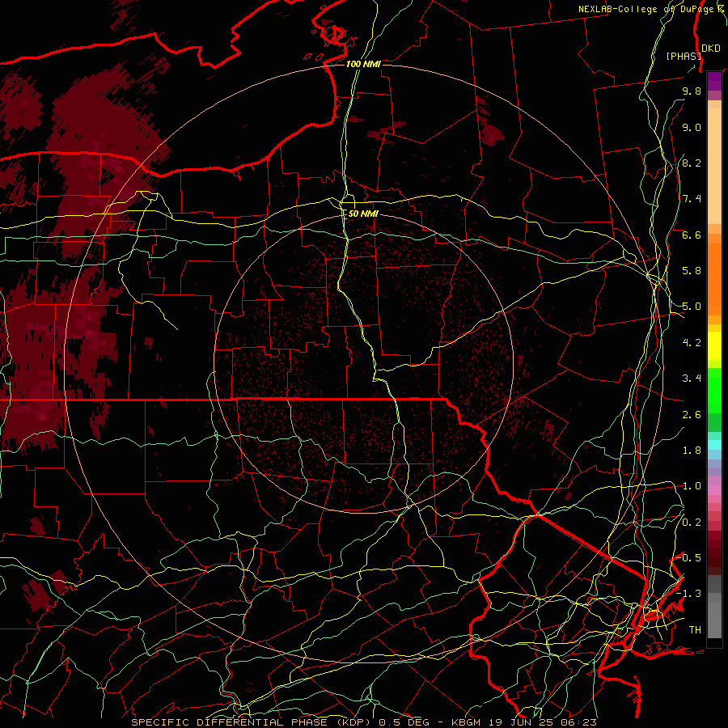Click the -0.5 scale value

[689, 558]
